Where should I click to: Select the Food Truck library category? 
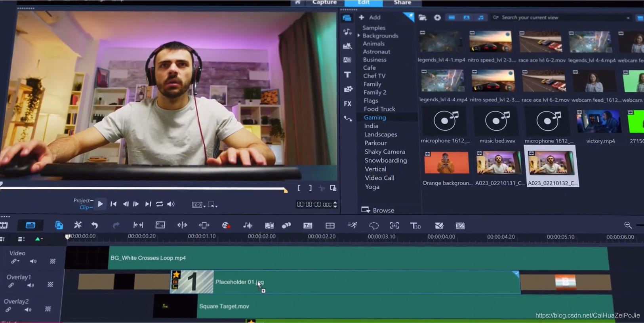coord(379,109)
